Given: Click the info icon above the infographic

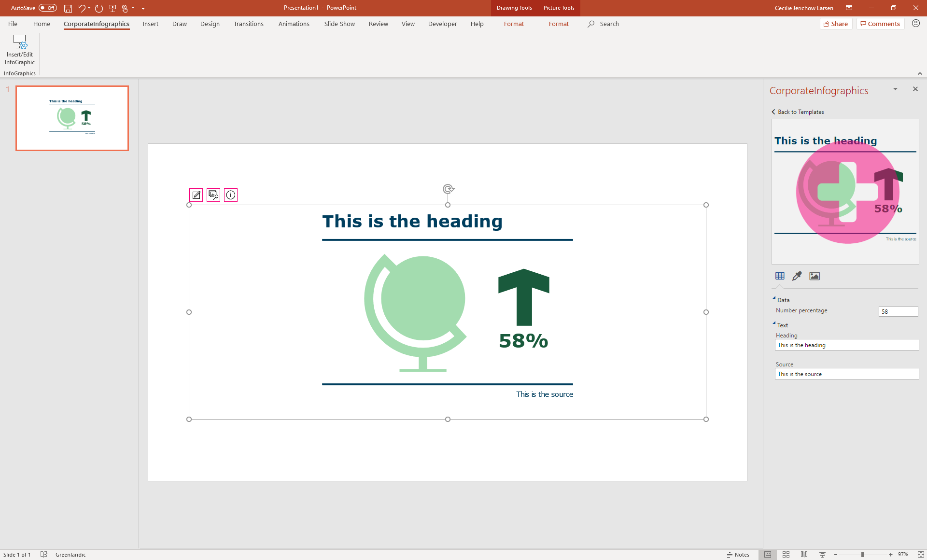Looking at the screenshot, I should pyautogui.click(x=231, y=195).
